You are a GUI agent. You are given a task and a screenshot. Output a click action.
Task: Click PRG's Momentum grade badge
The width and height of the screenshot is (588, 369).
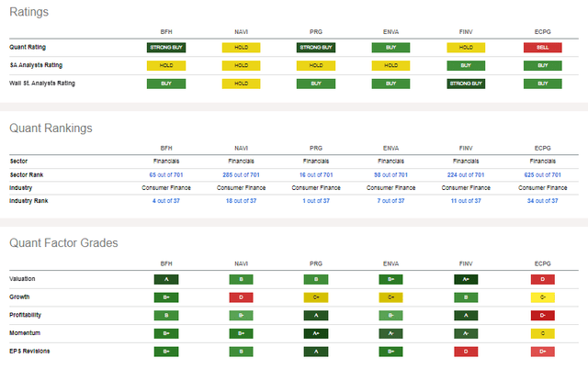tap(316, 333)
